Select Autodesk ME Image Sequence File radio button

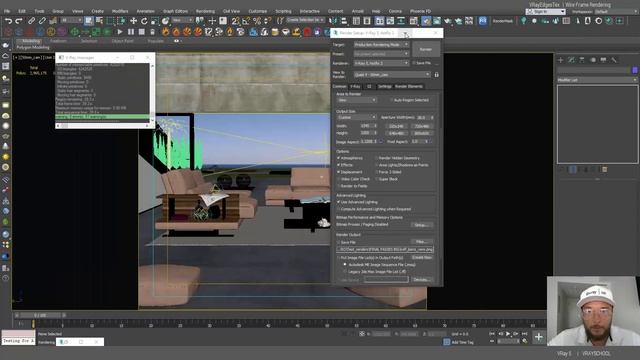tap(345, 264)
